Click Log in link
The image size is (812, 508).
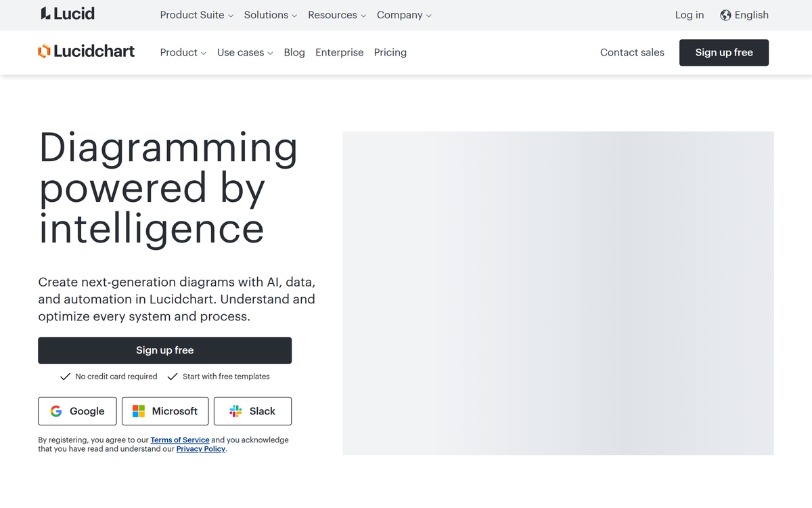[x=690, y=15]
